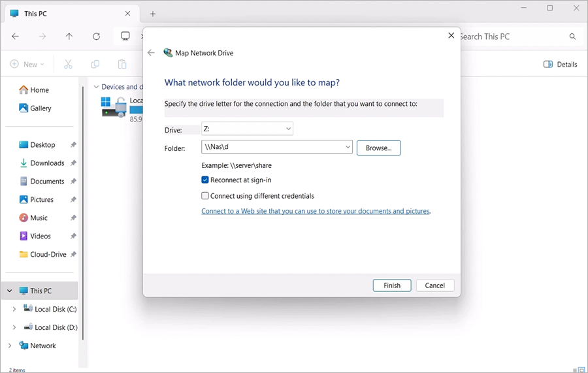Unpin Desktop using its pin icon

coord(73,145)
